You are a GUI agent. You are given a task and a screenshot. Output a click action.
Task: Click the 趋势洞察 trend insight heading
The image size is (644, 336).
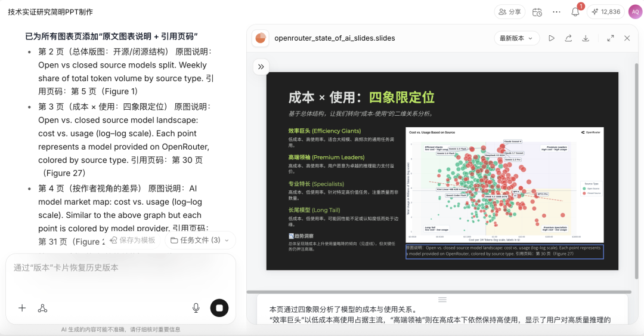point(301,236)
